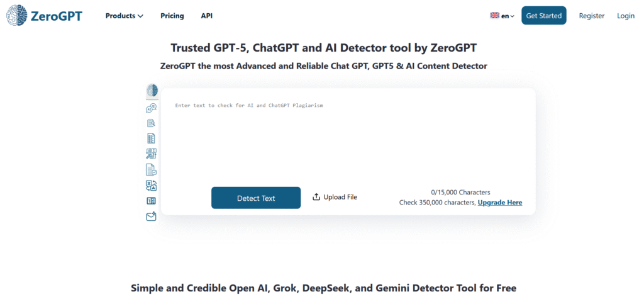
Task: Open the AI email envelope tool
Action: (152, 217)
